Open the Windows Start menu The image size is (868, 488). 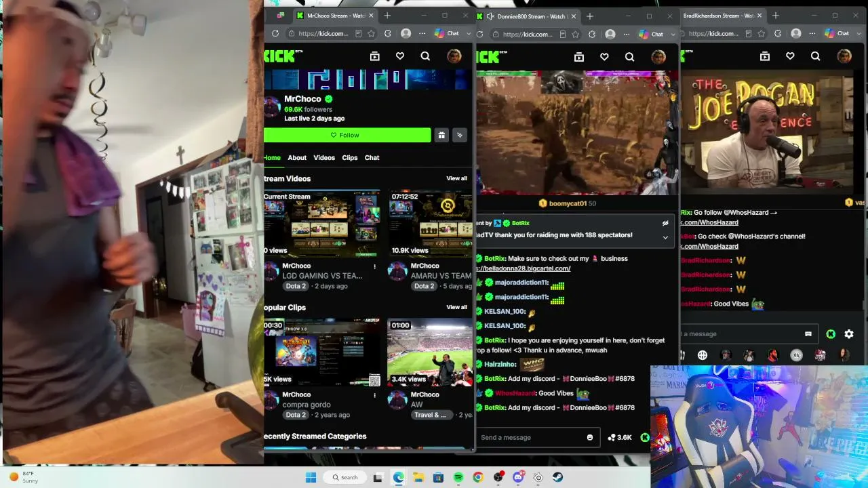coord(311,477)
